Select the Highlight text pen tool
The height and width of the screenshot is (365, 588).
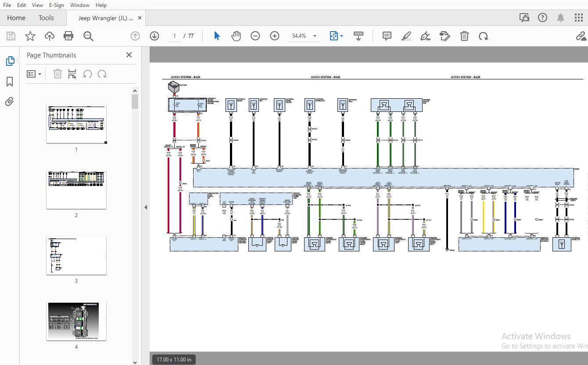click(x=406, y=36)
